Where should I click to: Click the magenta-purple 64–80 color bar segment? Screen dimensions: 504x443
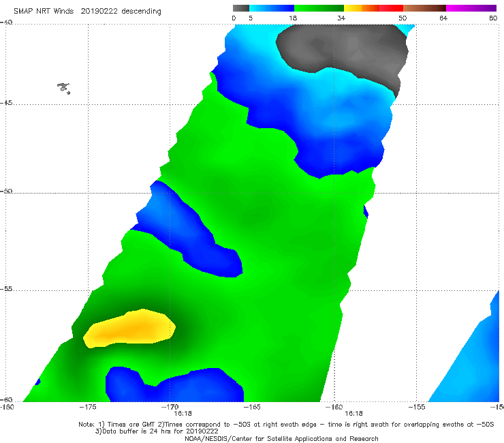point(471,8)
